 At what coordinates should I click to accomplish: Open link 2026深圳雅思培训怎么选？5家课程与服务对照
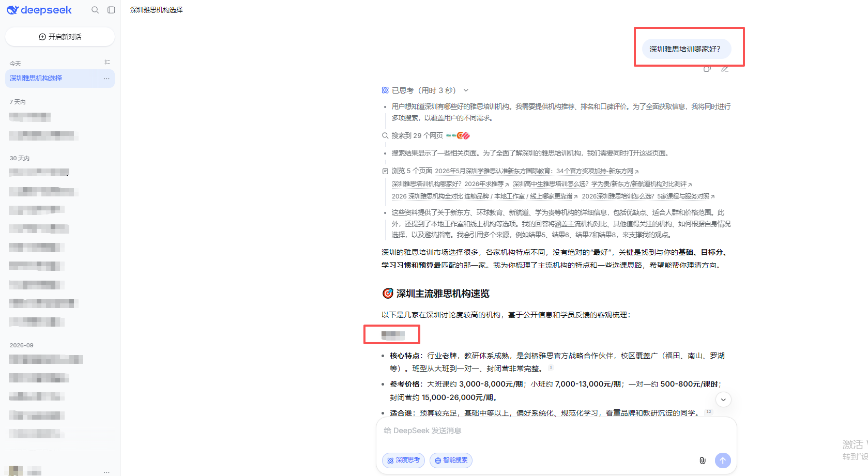[x=648, y=196]
